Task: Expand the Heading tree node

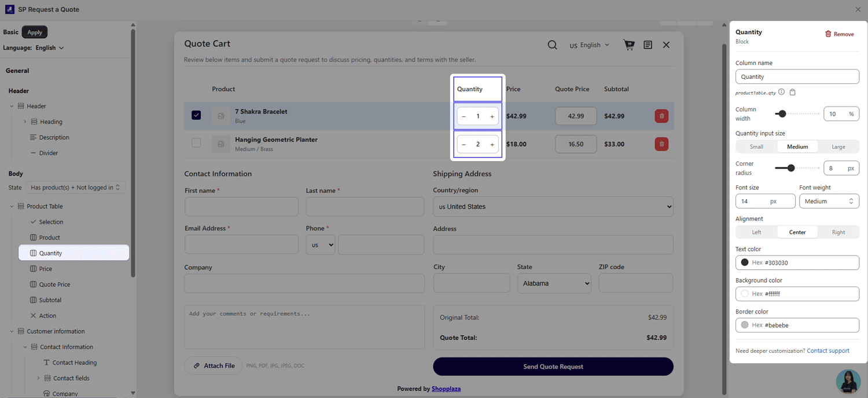Action: [x=25, y=122]
